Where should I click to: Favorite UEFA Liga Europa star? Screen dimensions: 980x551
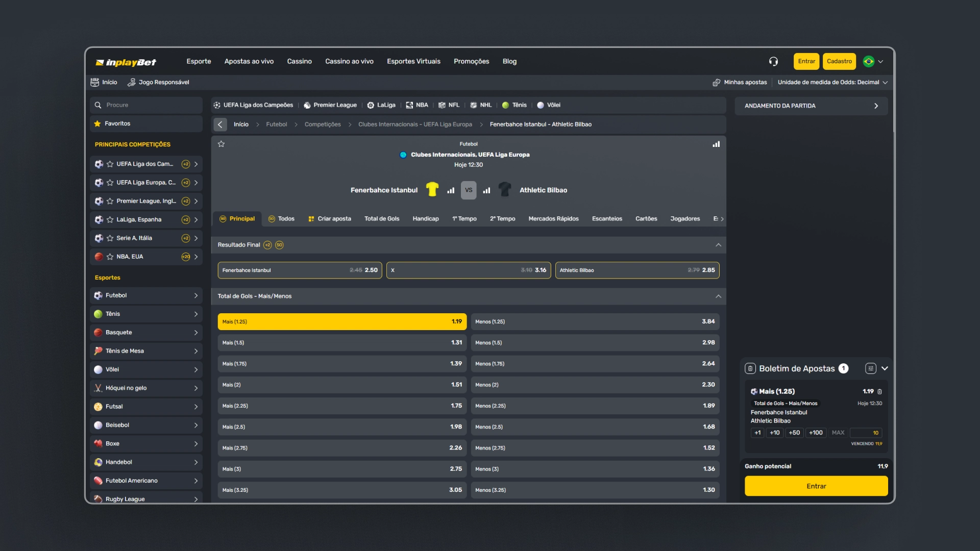tap(110, 183)
